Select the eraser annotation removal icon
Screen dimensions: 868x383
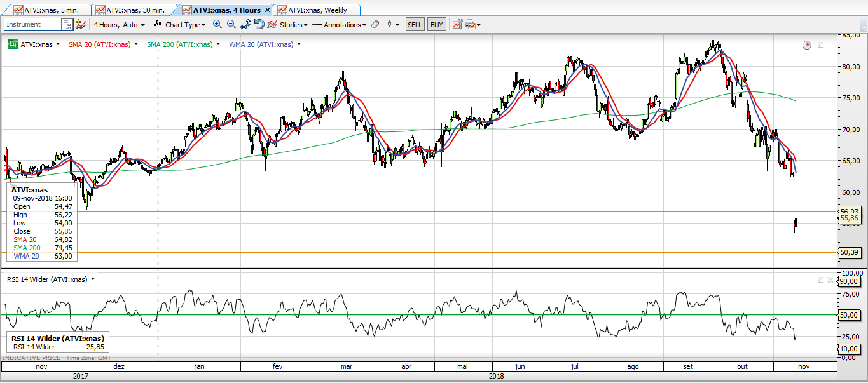pos(375,24)
